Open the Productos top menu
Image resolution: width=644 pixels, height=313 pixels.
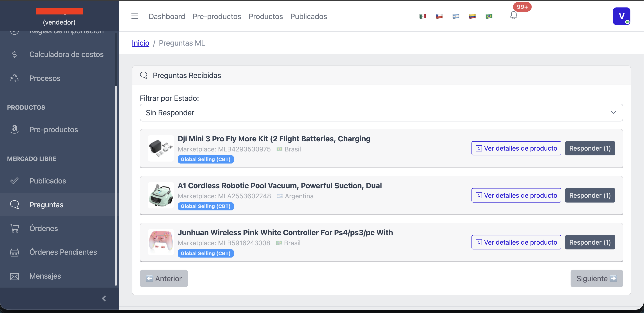265,16
